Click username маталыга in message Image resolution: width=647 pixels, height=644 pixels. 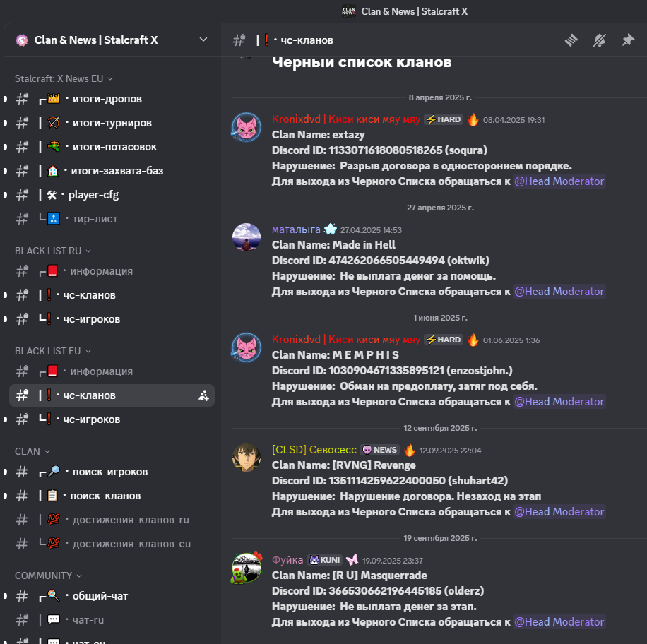tap(296, 229)
